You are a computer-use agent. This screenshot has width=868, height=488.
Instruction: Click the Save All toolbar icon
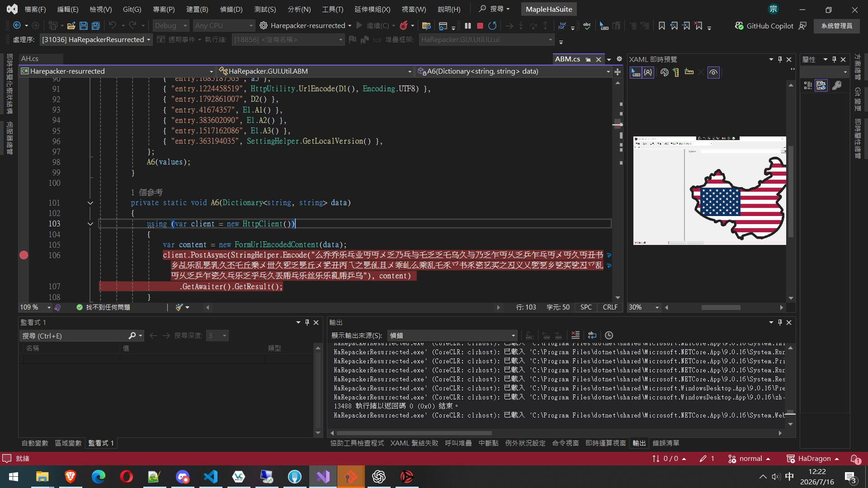(95, 26)
